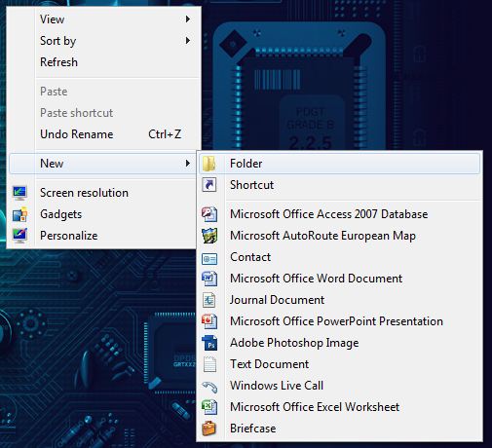Create a new Contact
Viewport: 492px width, 448px height.
coord(339,257)
